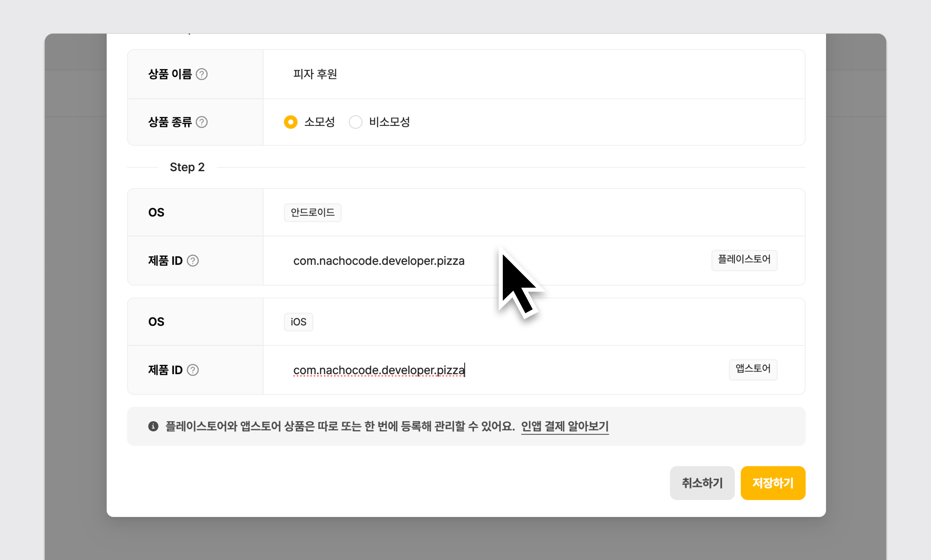Open help tooltip for iOS 제품 ID
The height and width of the screenshot is (560, 931).
193,370
